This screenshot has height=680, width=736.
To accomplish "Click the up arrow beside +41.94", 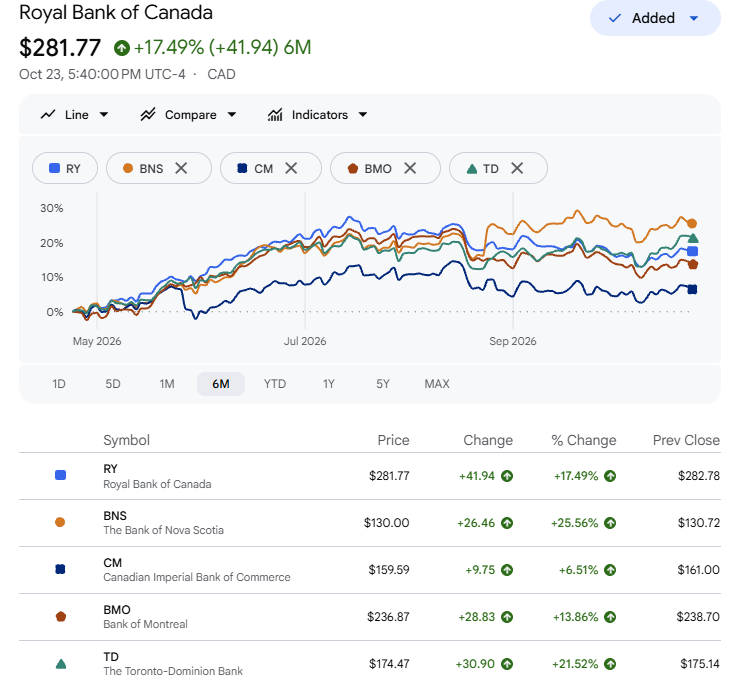I will click(x=507, y=476).
